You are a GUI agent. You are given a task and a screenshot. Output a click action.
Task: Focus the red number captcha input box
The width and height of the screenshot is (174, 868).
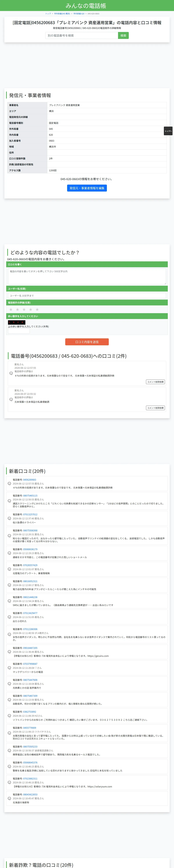(x=19, y=331)
